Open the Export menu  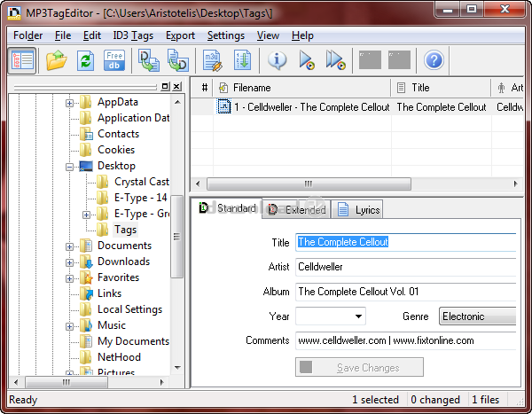[180, 35]
